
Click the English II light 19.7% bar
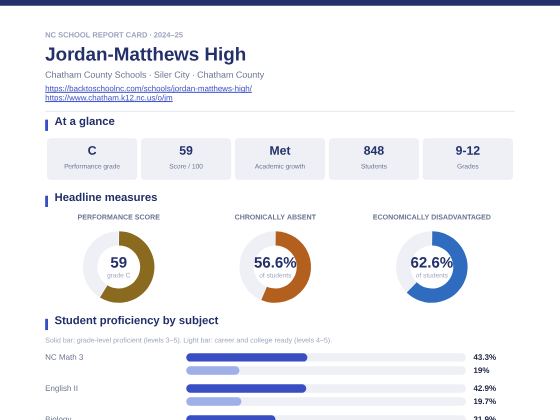click(x=214, y=401)
